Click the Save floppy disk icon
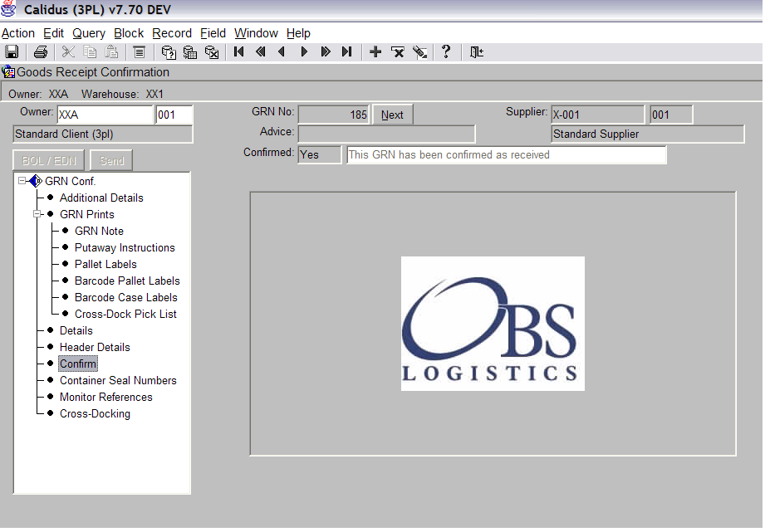 pos(12,51)
